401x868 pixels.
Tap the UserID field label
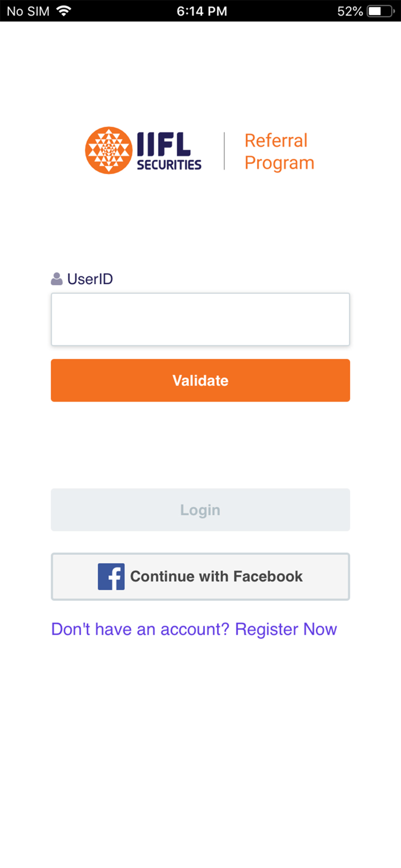[90, 278]
